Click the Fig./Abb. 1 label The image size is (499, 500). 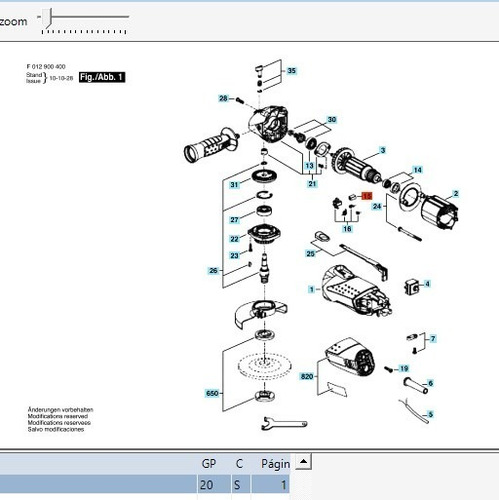click(x=102, y=77)
